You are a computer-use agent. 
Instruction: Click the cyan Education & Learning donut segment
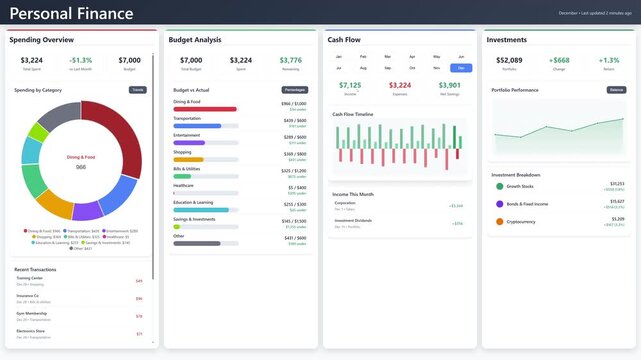tap(30, 150)
